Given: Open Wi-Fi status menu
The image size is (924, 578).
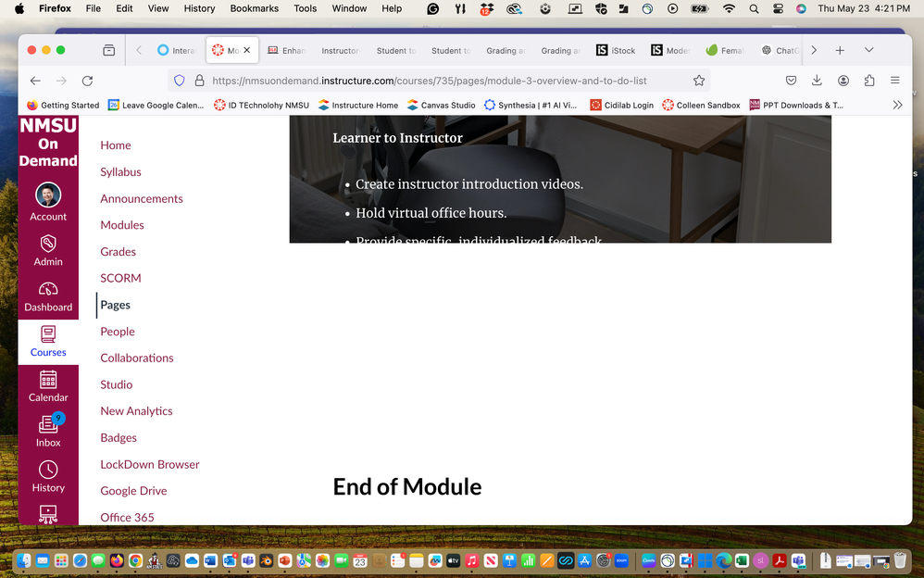Looking at the screenshot, I should [x=729, y=9].
